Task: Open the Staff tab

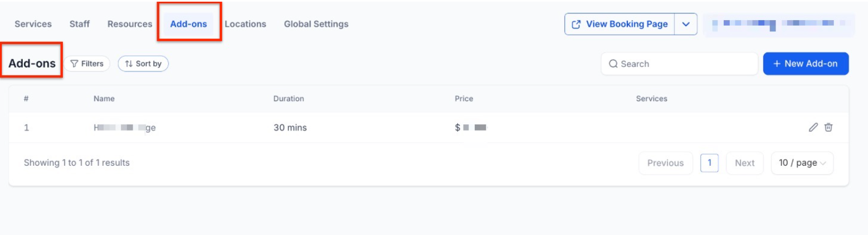Action: click(80, 24)
